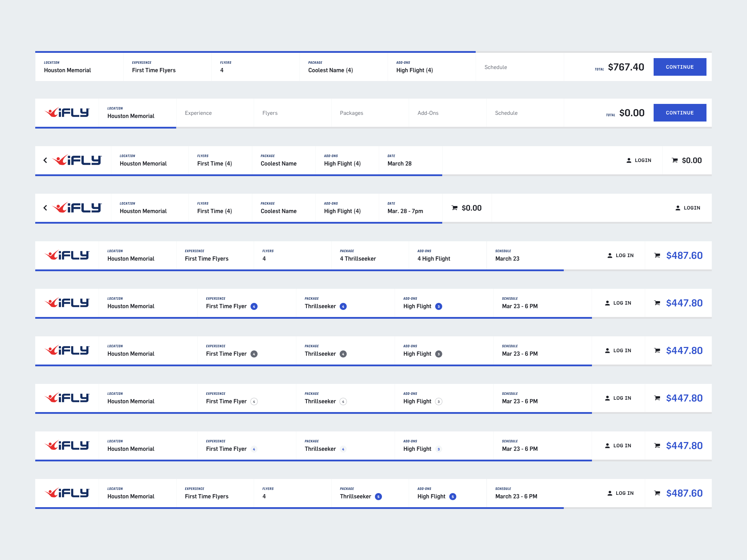Select inactive Add-Ons step

(x=447, y=113)
